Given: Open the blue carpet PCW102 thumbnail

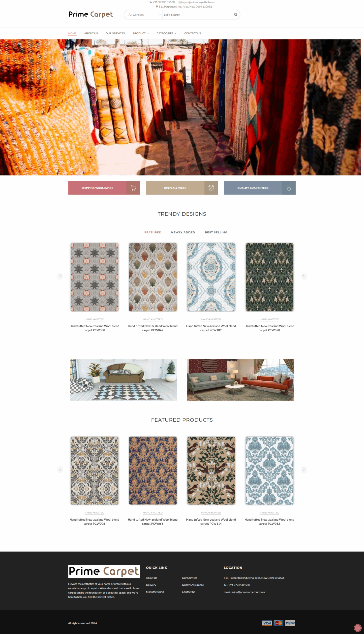Looking at the screenshot, I should click(x=211, y=277).
